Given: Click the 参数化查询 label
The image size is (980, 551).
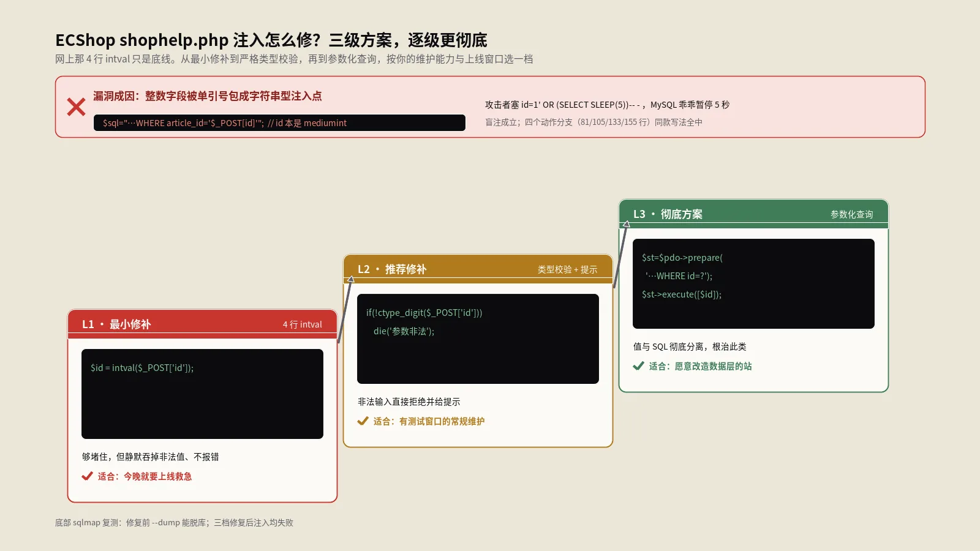Looking at the screenshot, I should point(852,214).
